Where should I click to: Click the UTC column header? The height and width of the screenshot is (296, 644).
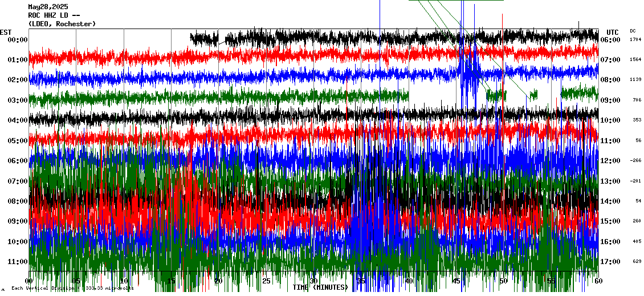click(613, 32)
